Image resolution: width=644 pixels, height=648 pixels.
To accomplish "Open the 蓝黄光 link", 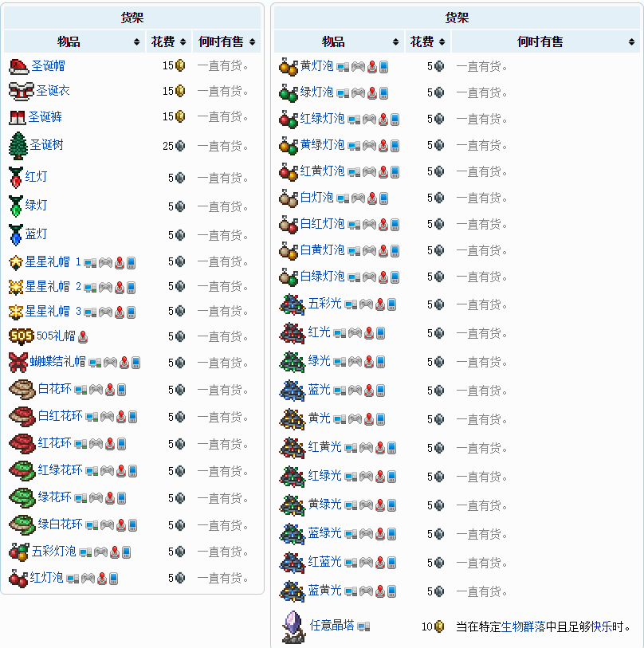I will click(325, 591).
